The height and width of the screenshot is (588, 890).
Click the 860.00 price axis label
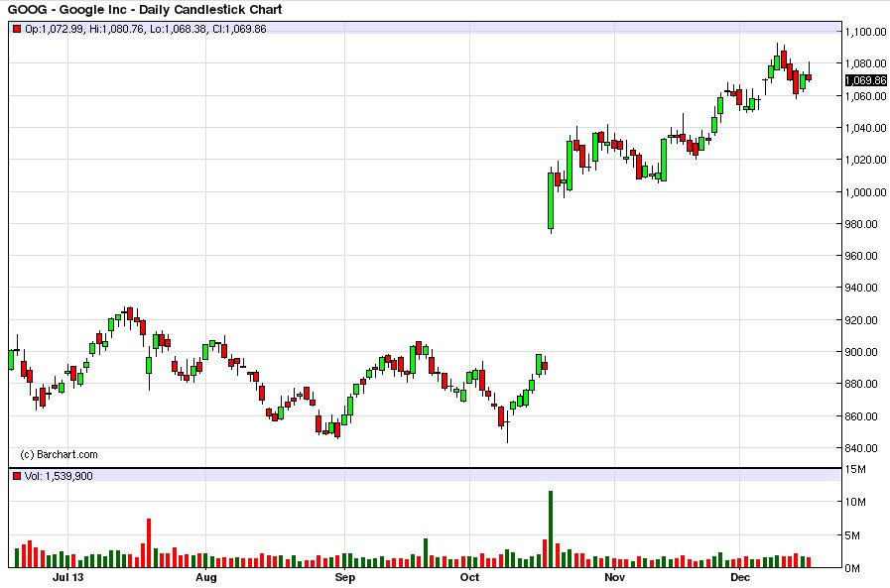pos(861,416)
